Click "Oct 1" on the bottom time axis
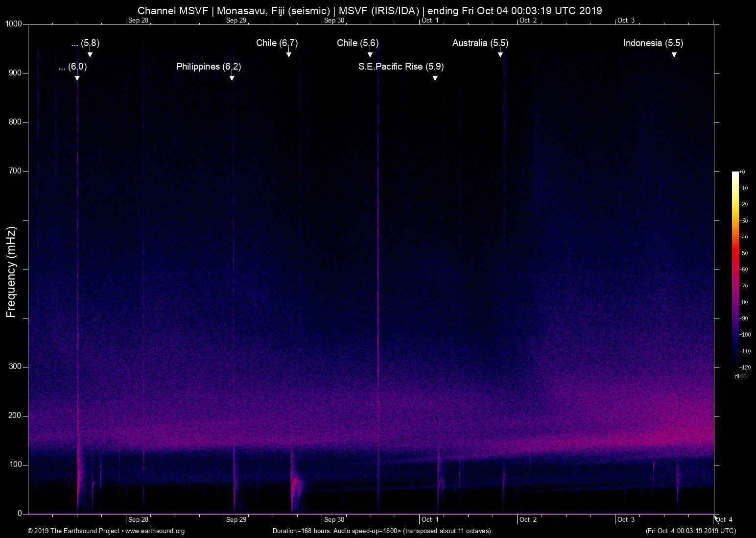756x538 pixels. (x=430, y=519)
